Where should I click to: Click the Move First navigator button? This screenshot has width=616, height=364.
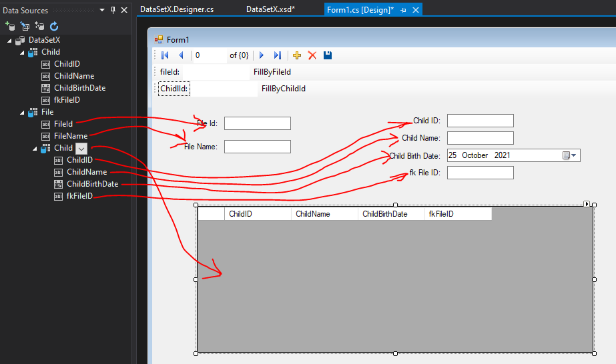tap(165, 55)
